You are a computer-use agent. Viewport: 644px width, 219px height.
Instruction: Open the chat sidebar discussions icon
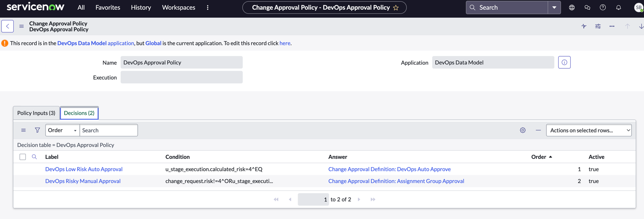click(587, 7)
